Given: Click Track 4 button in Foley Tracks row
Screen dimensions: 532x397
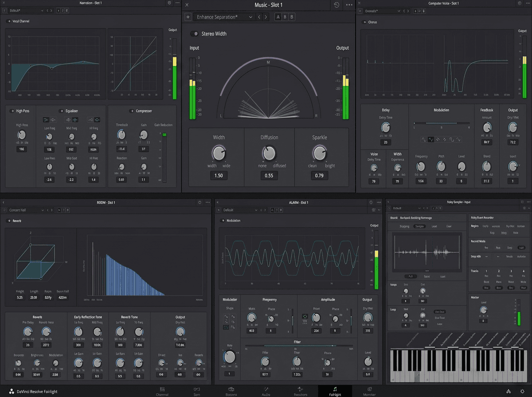Looking at the screenshot, I should (x=524, y=271).
